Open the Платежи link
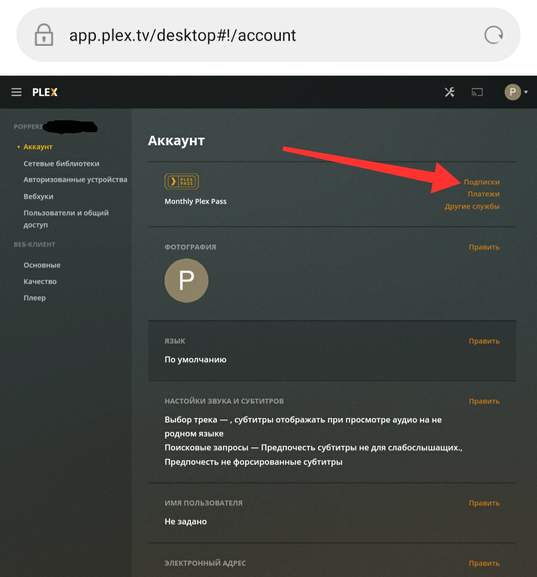The height and width of the screenshot is (577, 537). (x=484, y=194)
